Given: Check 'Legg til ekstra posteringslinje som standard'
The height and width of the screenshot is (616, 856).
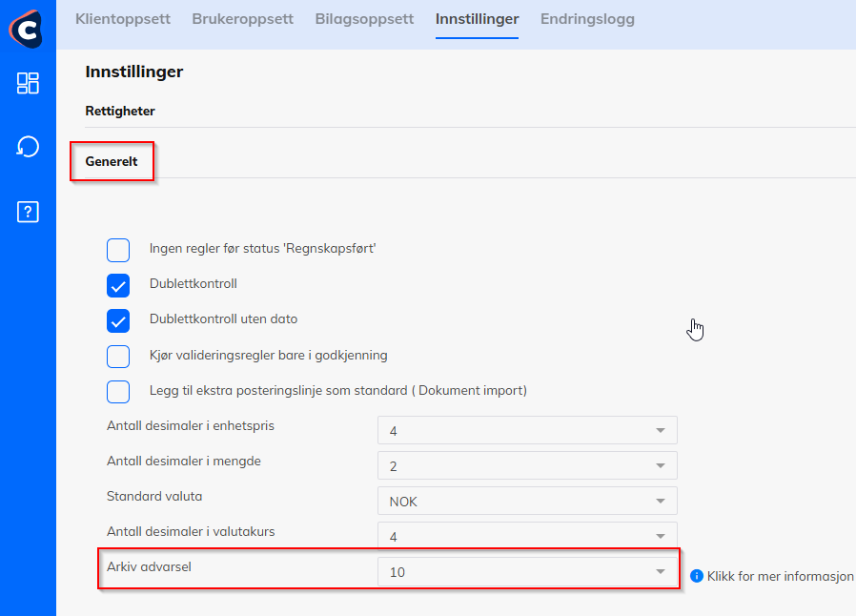Looking at the screenshot, I should [118, 392].
